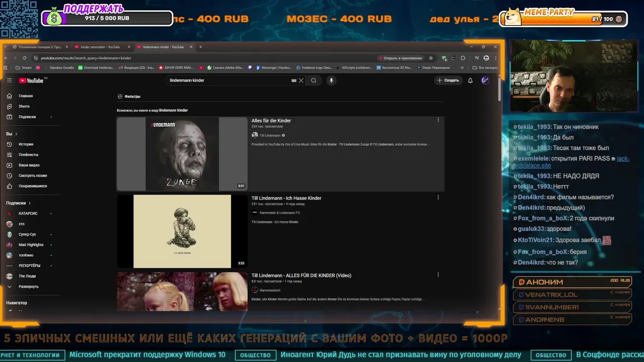Click the magnifier search button
Screen dimensions: 644x362
click(313, 80)
